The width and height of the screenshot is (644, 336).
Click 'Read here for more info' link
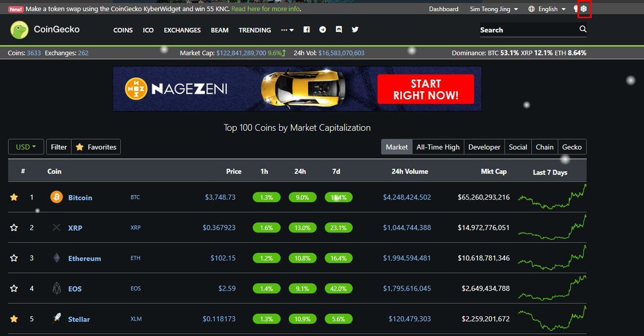point(265,9)
